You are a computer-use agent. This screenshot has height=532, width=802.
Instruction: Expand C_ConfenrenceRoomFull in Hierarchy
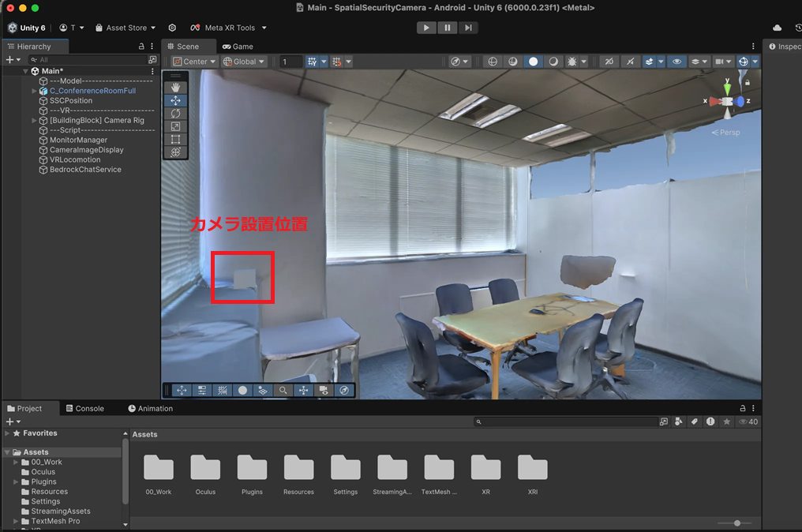[x=34, y=91]
